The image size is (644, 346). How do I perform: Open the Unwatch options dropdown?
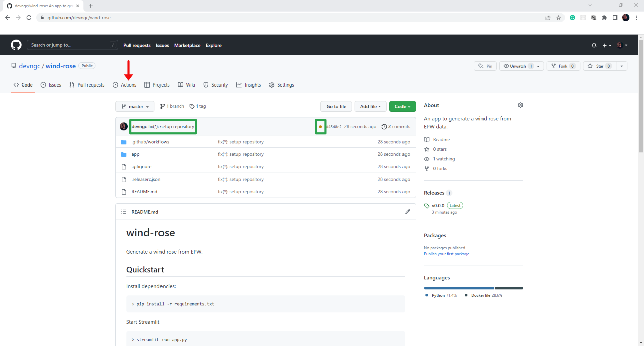(x=538, y=66)
